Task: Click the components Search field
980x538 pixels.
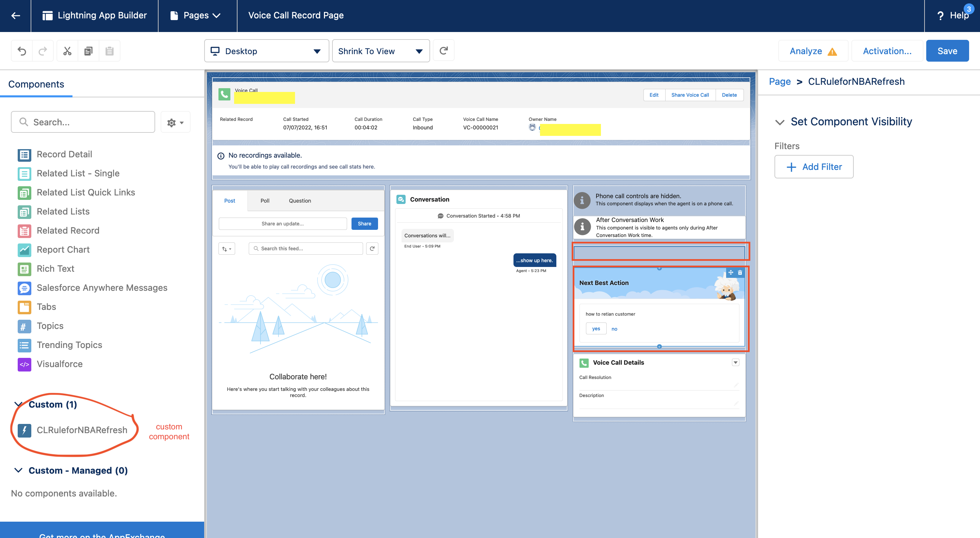Action: tap(83, 122)
